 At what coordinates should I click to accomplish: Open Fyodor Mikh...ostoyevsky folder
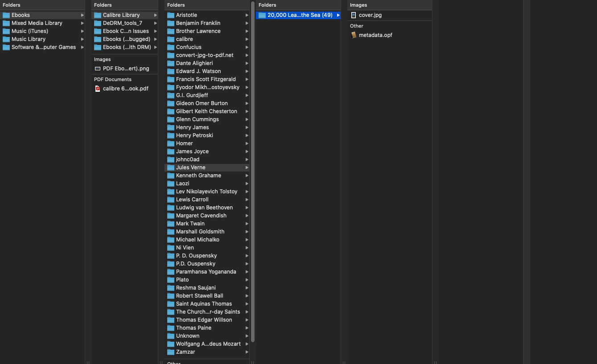coord(207,87)
